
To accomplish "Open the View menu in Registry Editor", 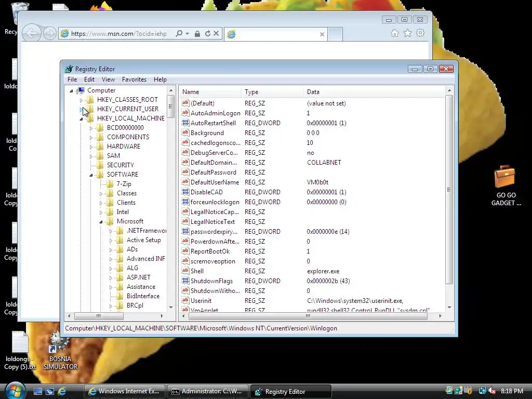I will [x=108, y=79].
